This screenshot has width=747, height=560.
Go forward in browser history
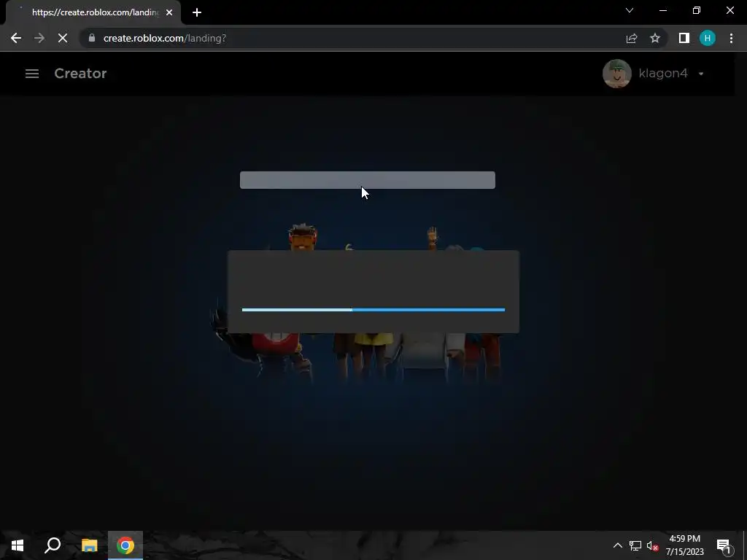pyautogui.click(x=39, y=38)
